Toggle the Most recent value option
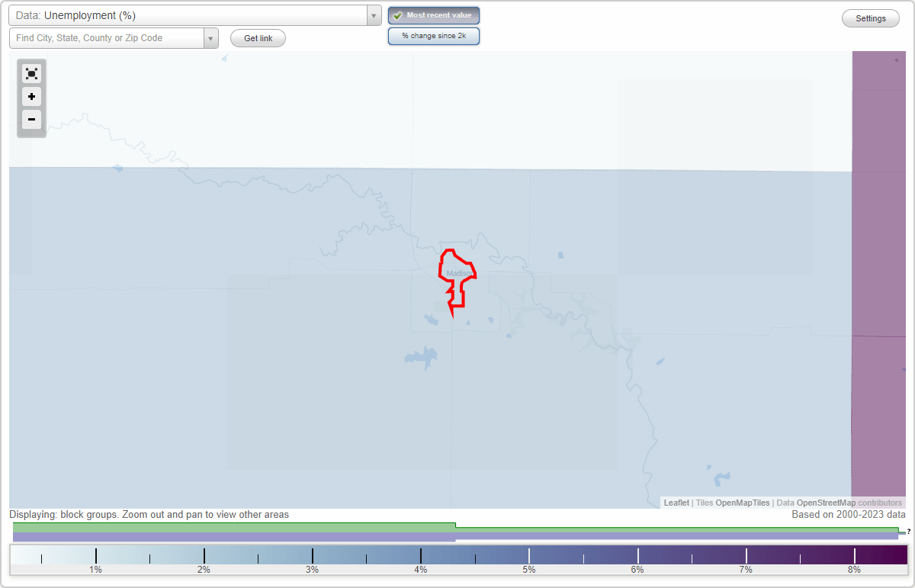 pos(433,15)
